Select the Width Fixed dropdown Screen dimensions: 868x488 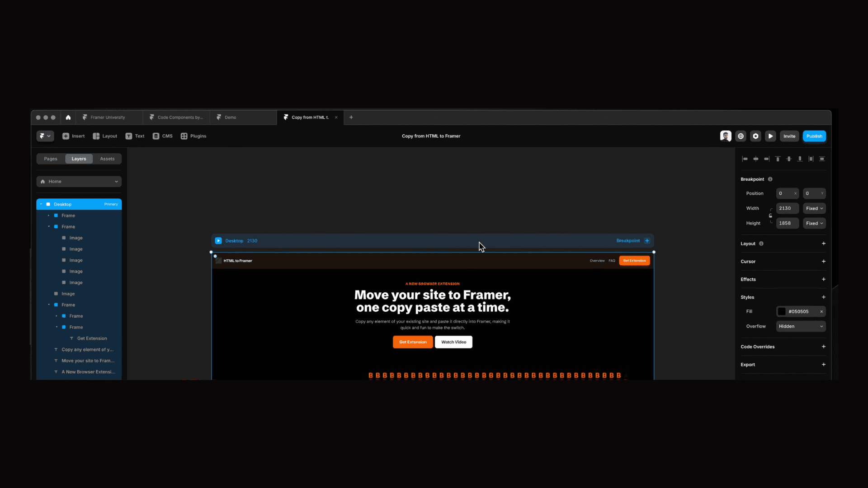point(814,208)
